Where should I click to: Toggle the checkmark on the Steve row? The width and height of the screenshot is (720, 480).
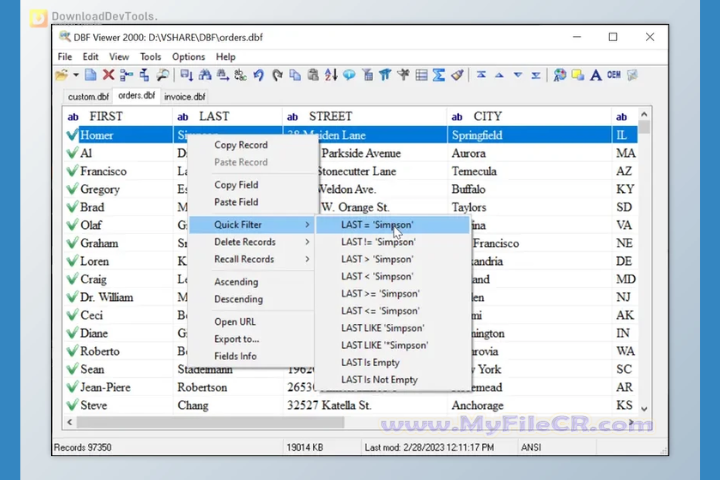(72, 405)
